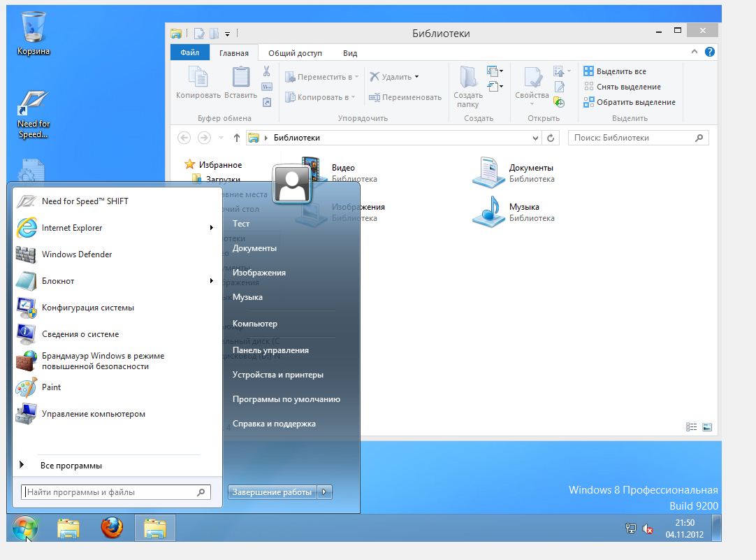Open Quick Access Toolbar customize dropdown
This screenshot has width=756, height=560.
tap(228, 34)
